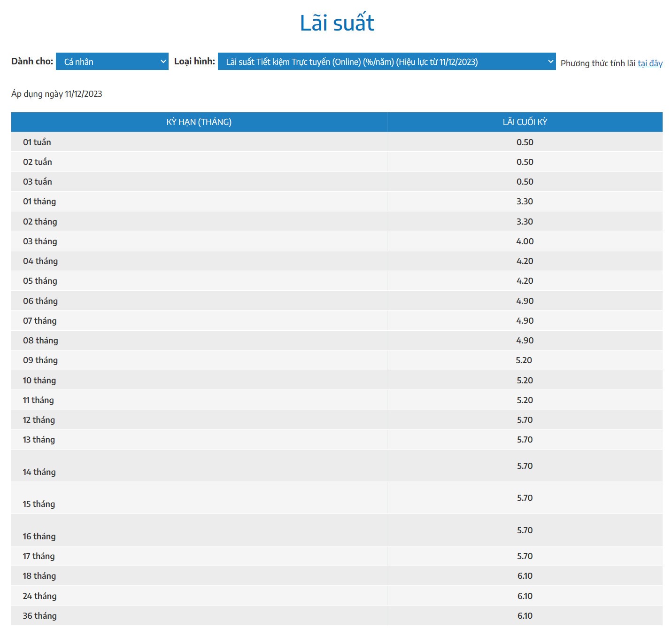Click the '09 tháng' term label

point(40,360)
